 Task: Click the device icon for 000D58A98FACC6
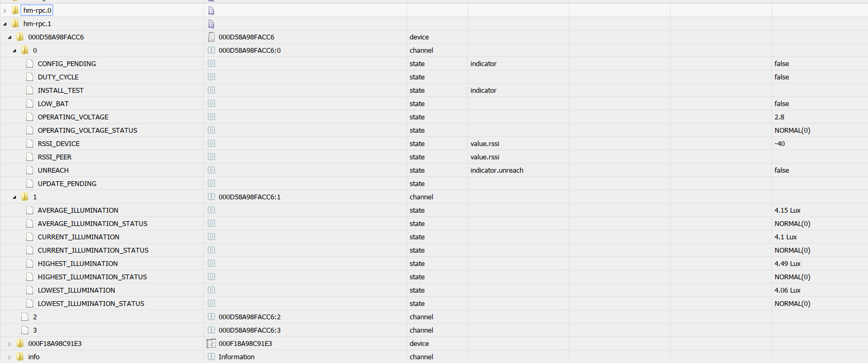point(211,37)
